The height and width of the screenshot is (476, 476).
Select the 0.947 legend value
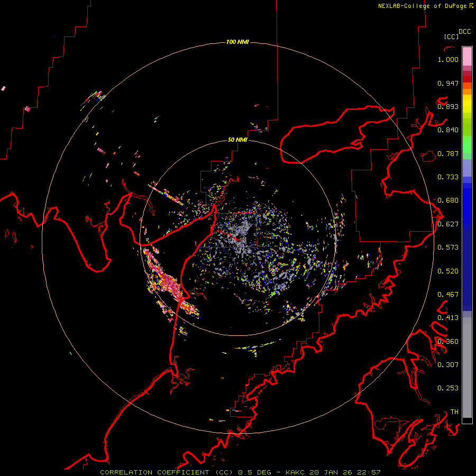[448, 83]
